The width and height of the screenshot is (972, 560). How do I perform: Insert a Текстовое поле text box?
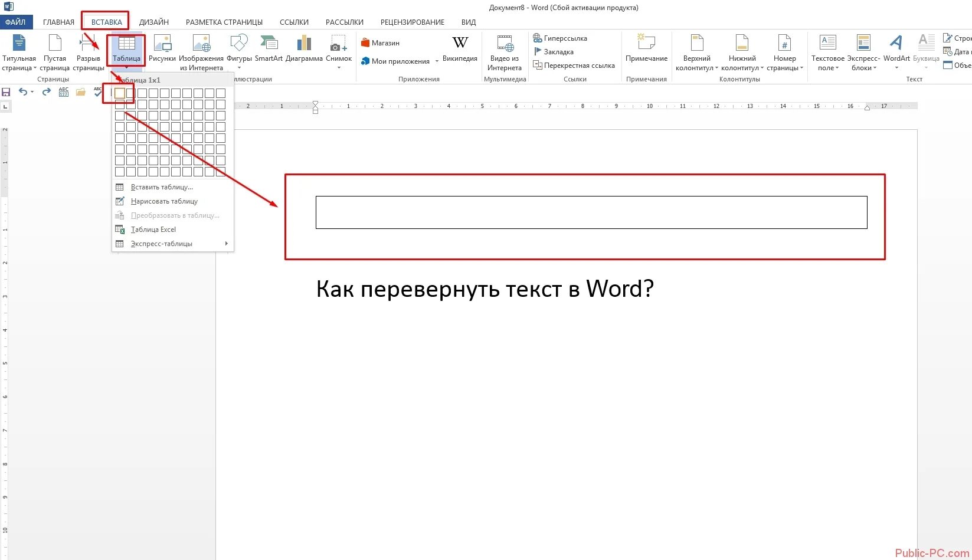828,53
